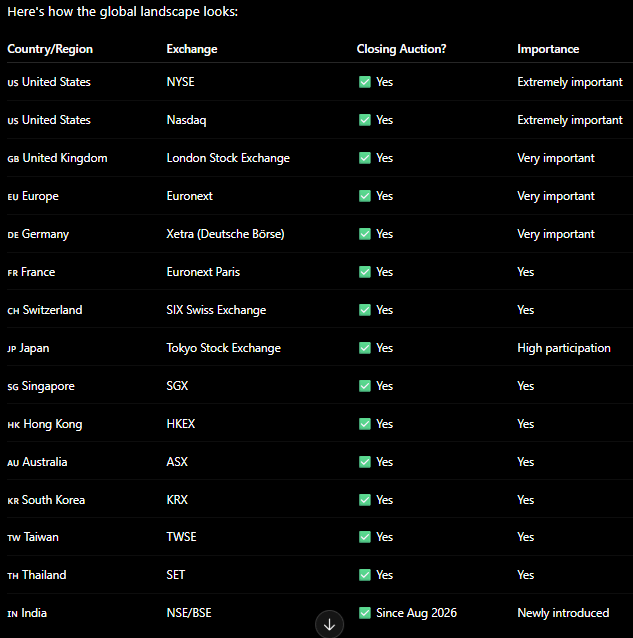Click the India country cell
This screenshot has height=638, width=633.
coord(27,613)
